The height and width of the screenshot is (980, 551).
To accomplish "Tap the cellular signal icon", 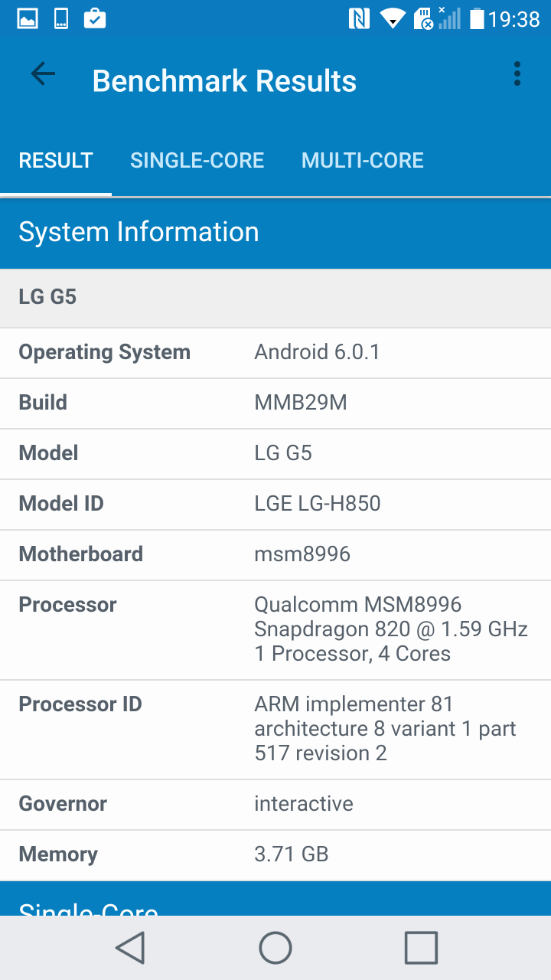I will (x=450, y=18).
